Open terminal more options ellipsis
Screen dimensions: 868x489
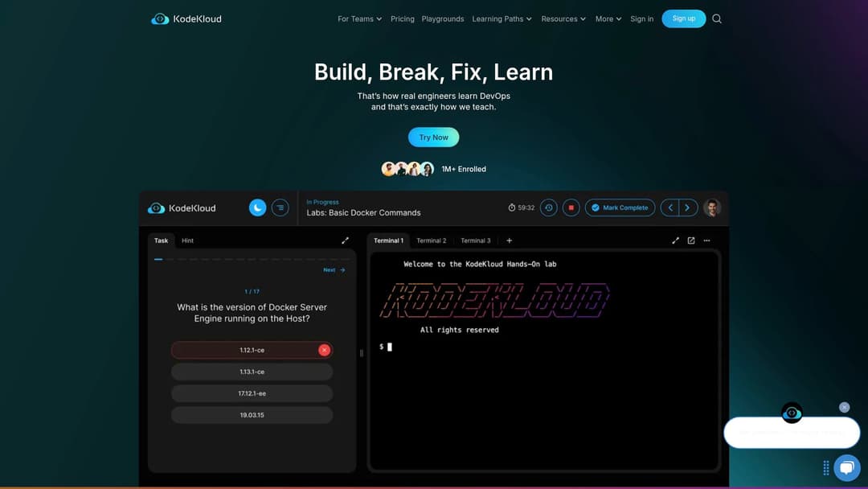707,240
